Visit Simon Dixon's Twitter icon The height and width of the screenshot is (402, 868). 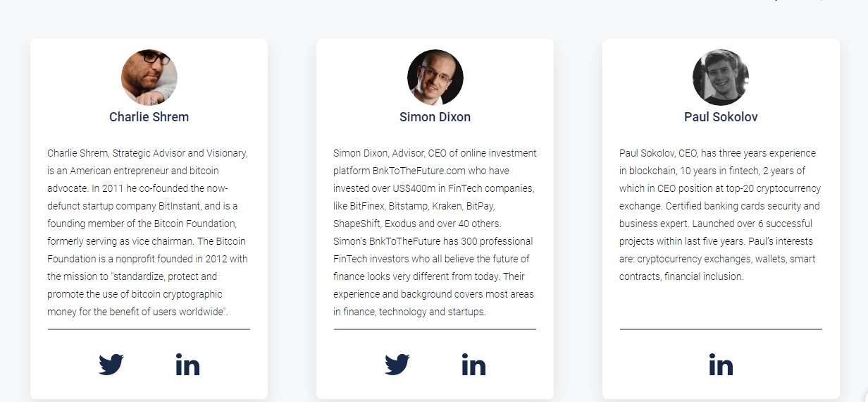point(397,365)
